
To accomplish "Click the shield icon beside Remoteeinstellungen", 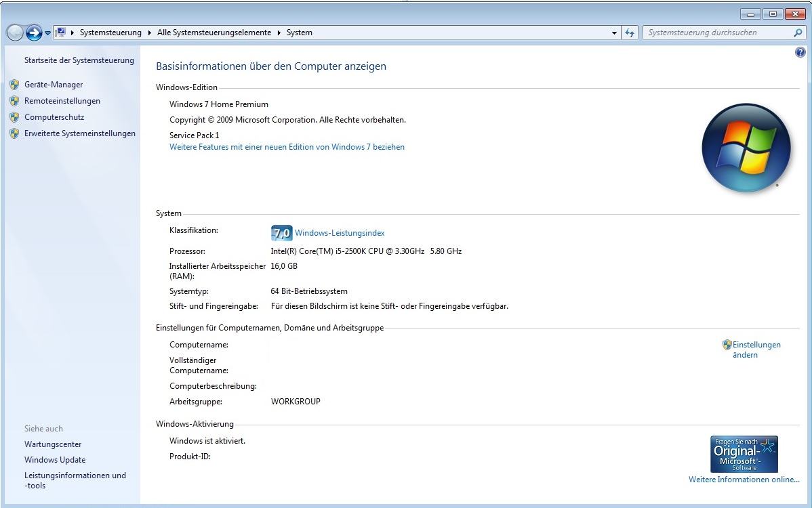I will 14,101.
